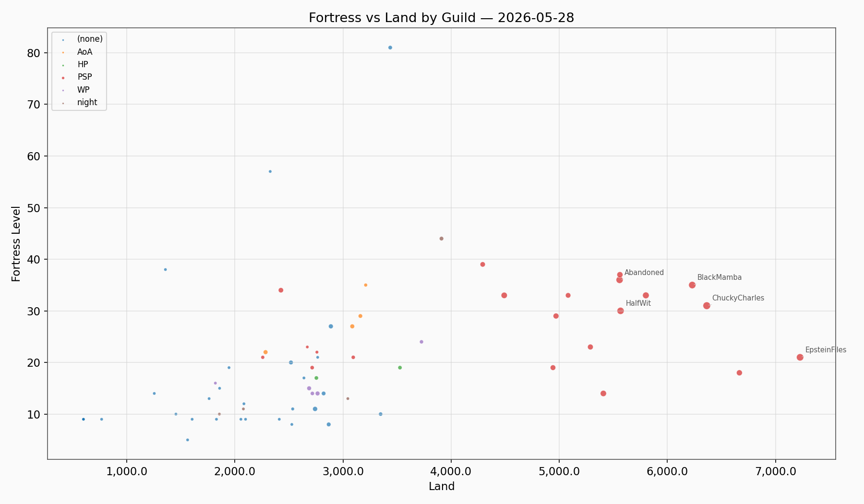Click the y-axis tick "10"
This screenshot has height=504, width=864.
(x=34, y=414)
